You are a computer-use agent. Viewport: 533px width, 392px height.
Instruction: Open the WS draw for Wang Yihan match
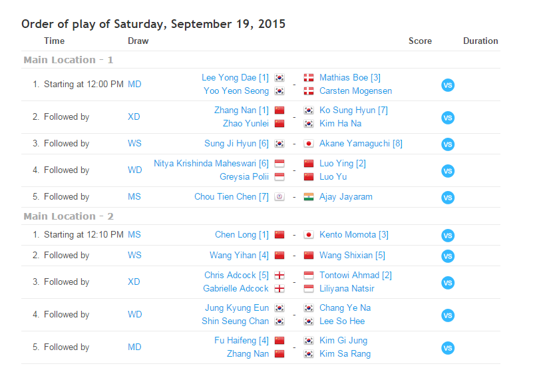pos(134,256)
